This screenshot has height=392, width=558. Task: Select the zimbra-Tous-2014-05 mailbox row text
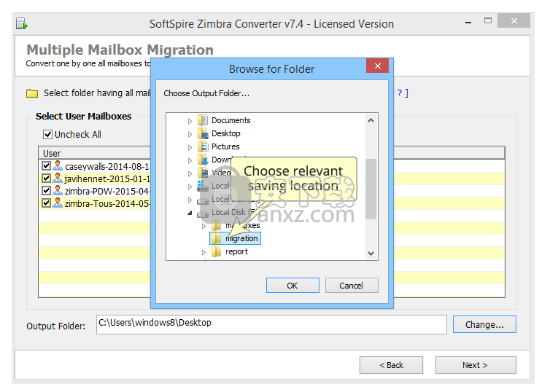click(x=107, y=203)
